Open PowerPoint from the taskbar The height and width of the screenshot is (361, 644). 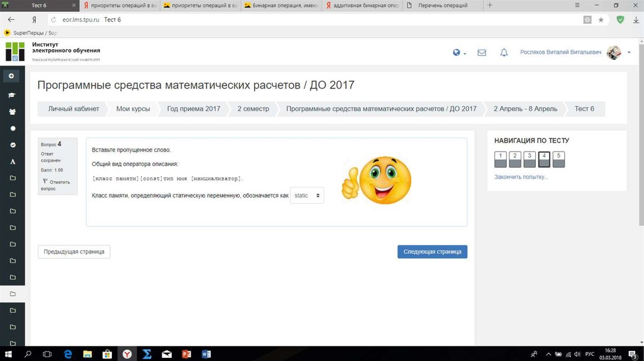pyautogui.click(x=186, y=354)
